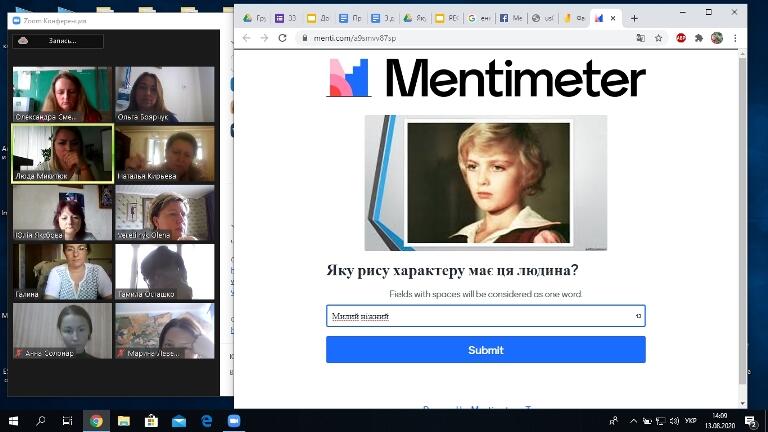Click the scroll-down arrow of the page scrollbar
This screenshot has width=768, height=432.
coord(743,404)
